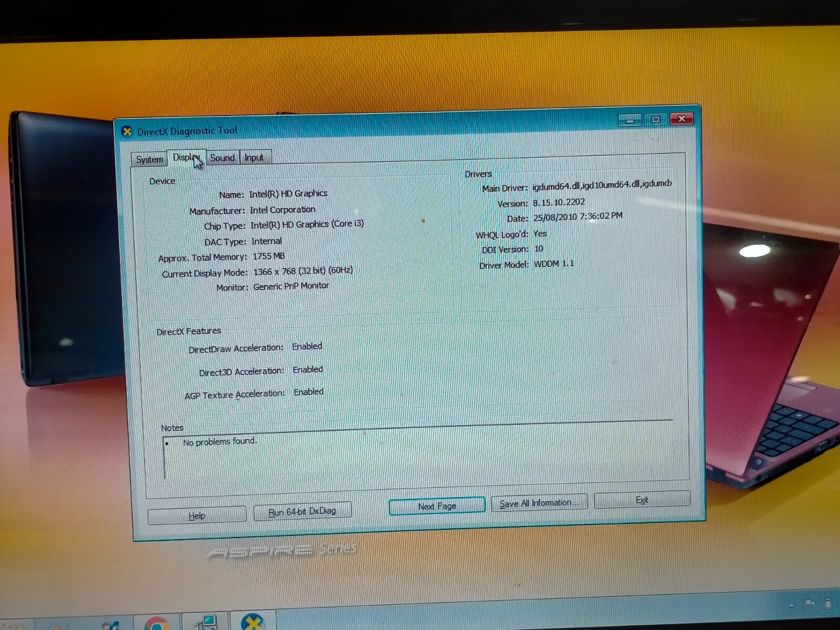Open the Sound tab
The image size is (840, 630).
point(223,157)
